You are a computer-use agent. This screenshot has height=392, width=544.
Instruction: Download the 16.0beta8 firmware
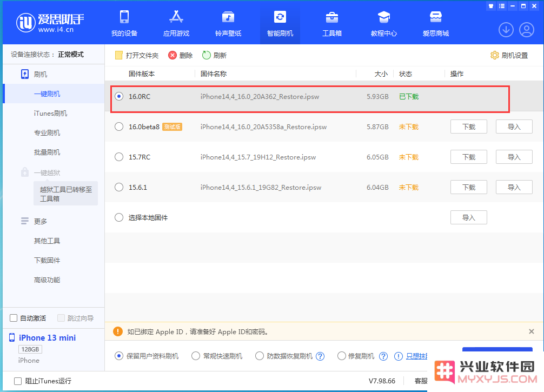click(x=469, y=127)
